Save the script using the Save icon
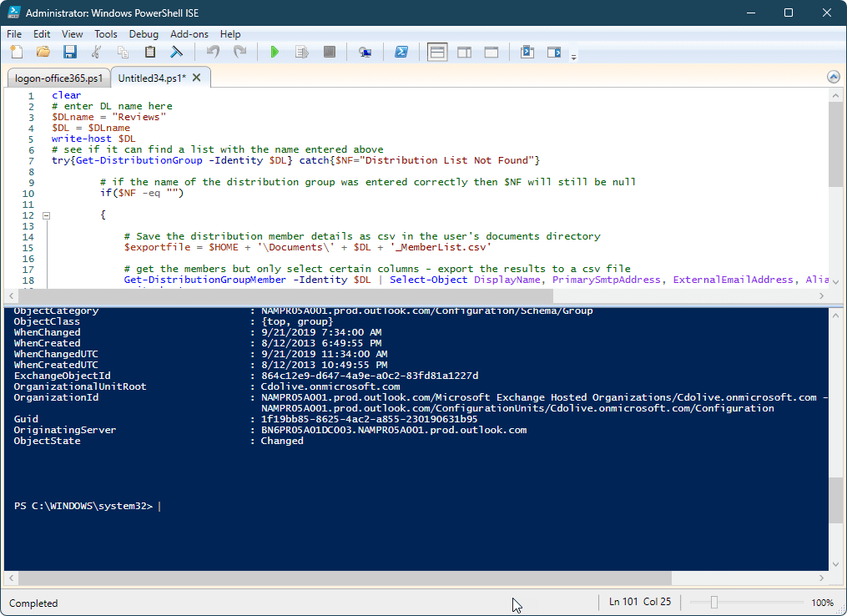The image size is (847, 616). (70, 52)
